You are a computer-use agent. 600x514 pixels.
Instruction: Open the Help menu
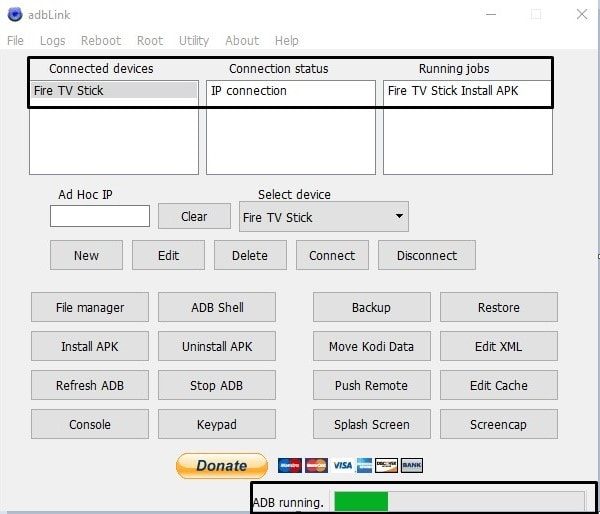point(286,41)
